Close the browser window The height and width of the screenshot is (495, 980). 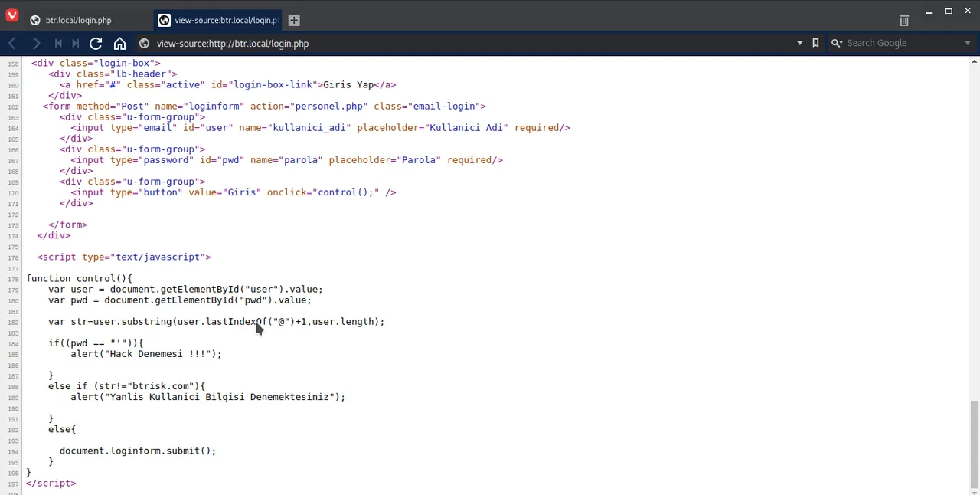tap(968, 11)
